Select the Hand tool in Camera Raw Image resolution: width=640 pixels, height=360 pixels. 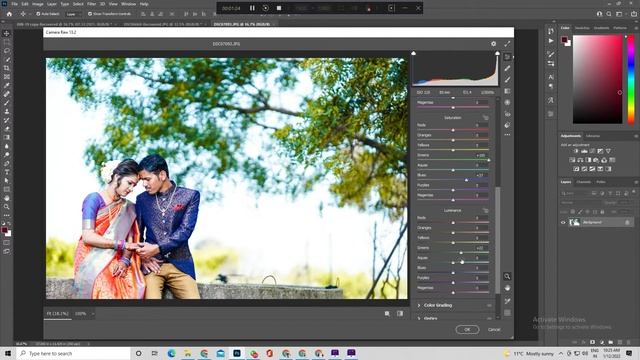(x=507, y=288)
